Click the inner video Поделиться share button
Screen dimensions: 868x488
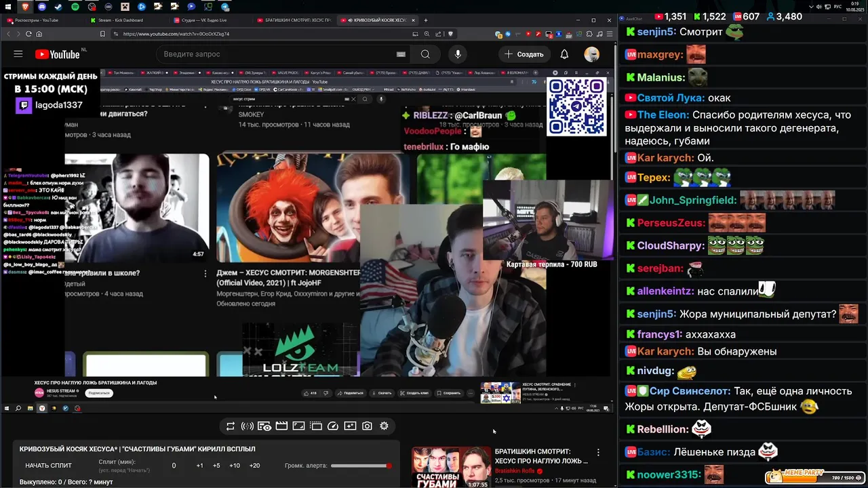[x=350, y=393]
